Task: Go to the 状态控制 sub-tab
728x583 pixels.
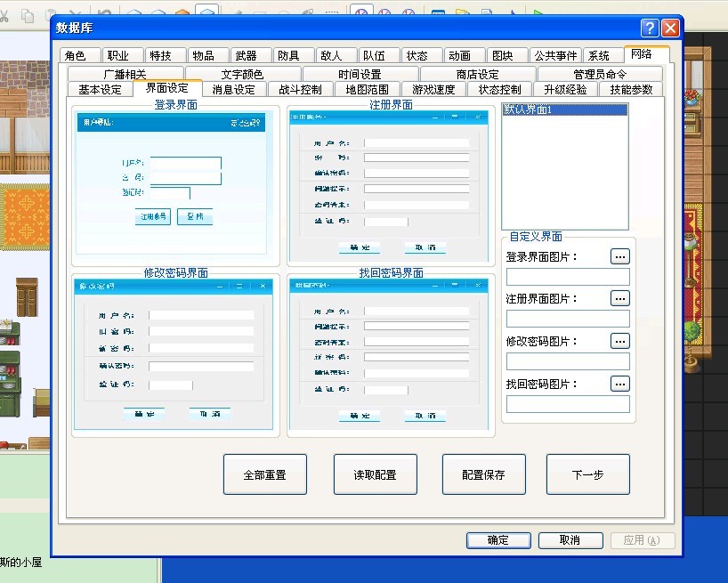Action: pos(500,89)
